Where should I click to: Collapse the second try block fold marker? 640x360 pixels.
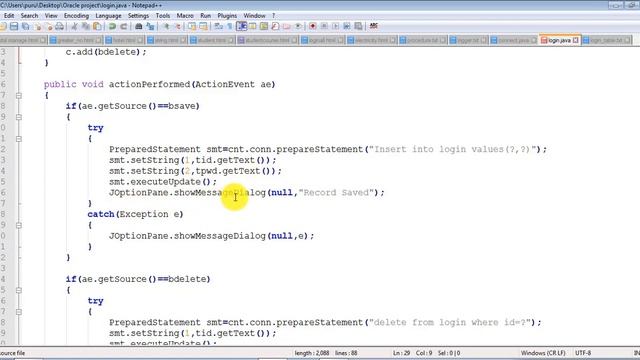[x=19, y=312]
